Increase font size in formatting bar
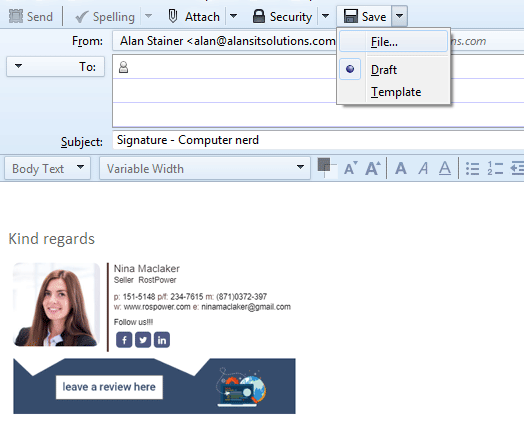The image size is (524, 424). pyautogui.click(x=372, y=168)
